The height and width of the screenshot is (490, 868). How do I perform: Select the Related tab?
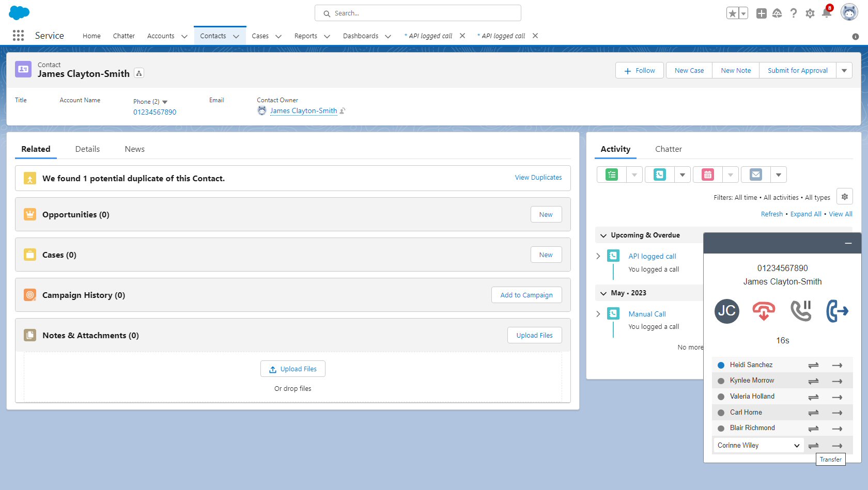click(x=36, y=149)
